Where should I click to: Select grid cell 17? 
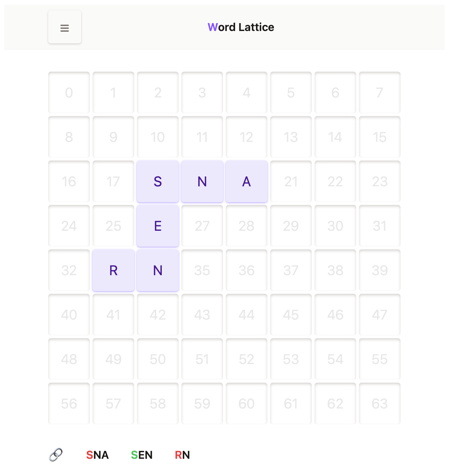pos(113,182)
